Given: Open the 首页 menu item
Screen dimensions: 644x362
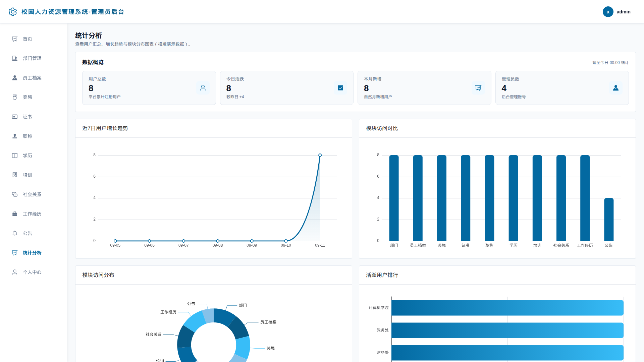Looking at the screenshot, I should [34, 39].
